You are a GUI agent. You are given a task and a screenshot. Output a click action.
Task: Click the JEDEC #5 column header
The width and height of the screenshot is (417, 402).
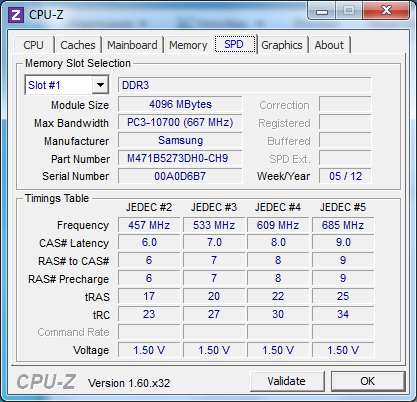[x=343, y=207]
